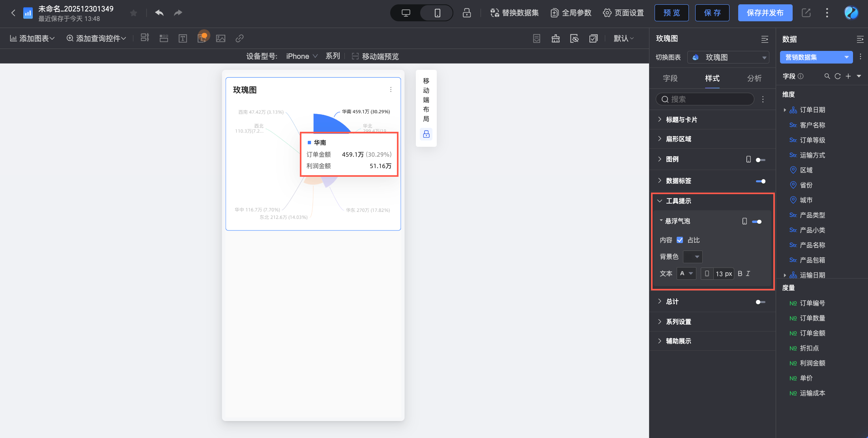Click the insert image icon in toolbar
The image size is (868, 438).
221,38
